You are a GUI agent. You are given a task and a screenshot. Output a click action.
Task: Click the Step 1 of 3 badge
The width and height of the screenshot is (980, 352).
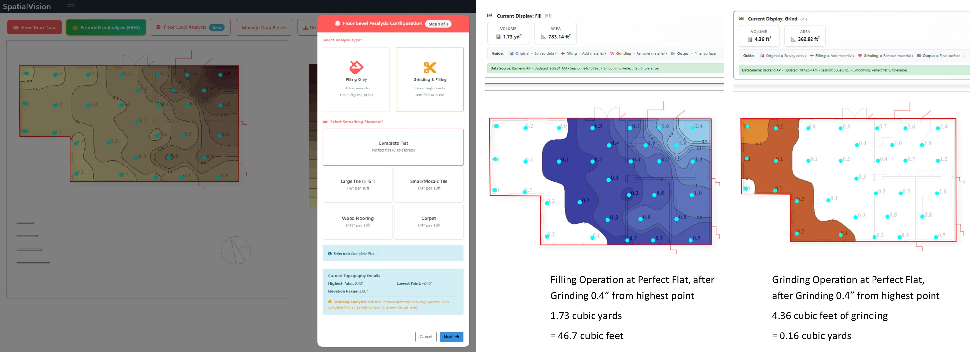point(438,24)
